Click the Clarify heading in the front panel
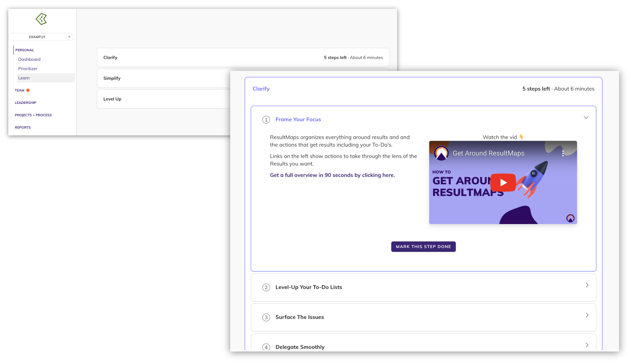The width and height of the screenshot is (633, 364). pyautogui.click(x=261, y=89)
